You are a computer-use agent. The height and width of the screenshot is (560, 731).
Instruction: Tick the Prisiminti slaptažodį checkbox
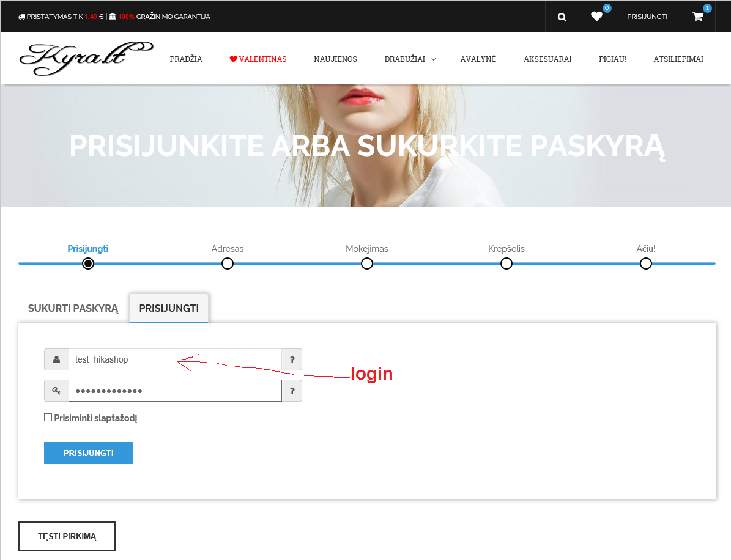48,418
